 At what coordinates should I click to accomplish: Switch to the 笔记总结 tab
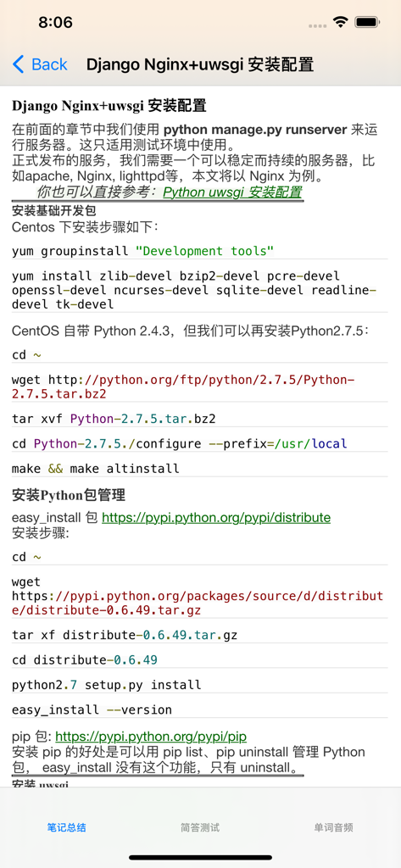66,827
